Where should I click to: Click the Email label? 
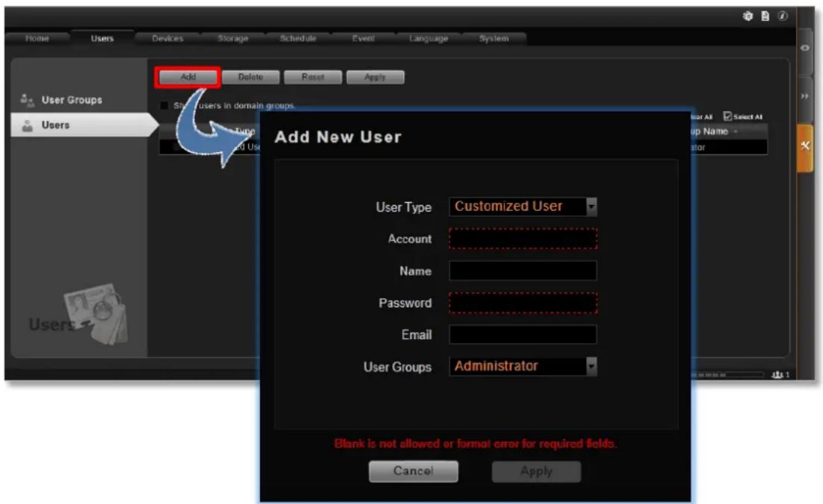coord(417,335)
